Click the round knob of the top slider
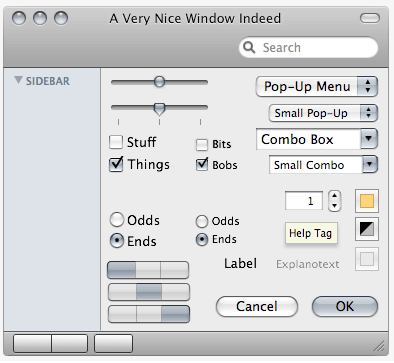The height and width of the screenshot is (363, 394). pyautogui.click(x=160, y=81)
